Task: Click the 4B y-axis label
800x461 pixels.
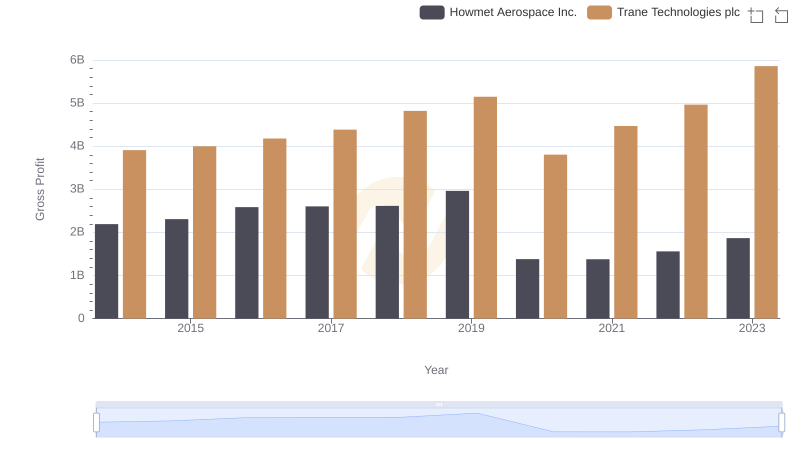Action: point(77,146)
